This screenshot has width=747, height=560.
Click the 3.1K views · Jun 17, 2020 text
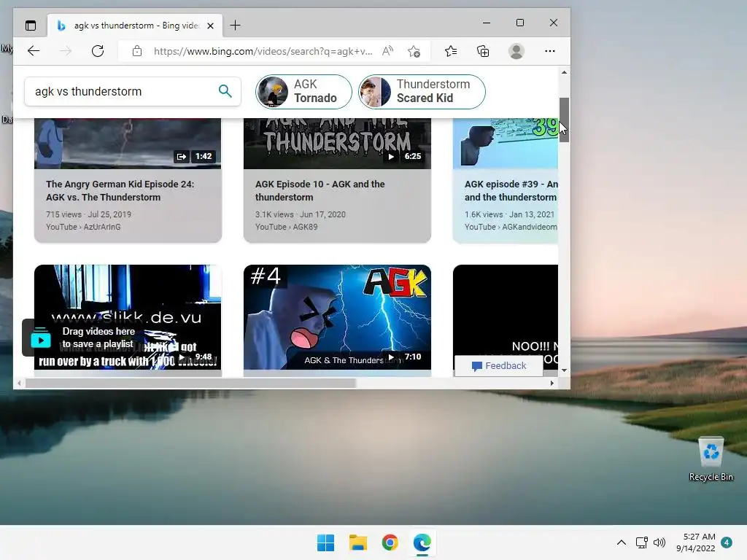(x=300, y=214)
